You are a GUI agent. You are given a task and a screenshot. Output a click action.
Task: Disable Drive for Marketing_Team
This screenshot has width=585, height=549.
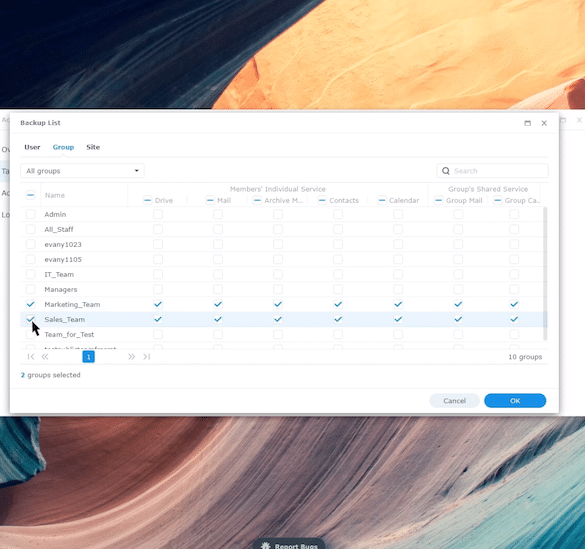point(158,304)
